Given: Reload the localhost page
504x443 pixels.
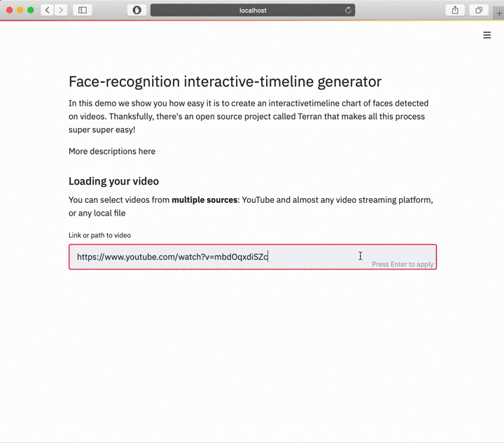Looking at the screenshot, I should 348,10.
